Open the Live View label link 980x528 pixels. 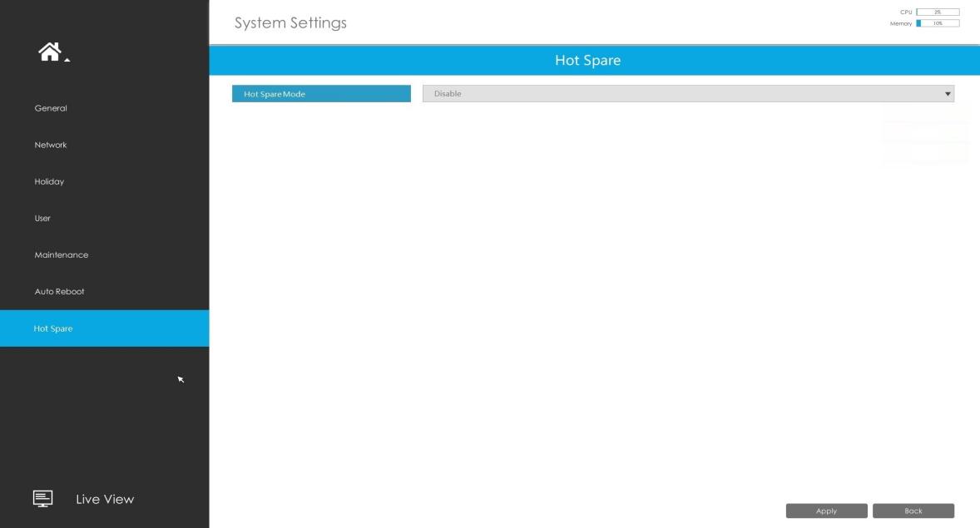[105, 499]
